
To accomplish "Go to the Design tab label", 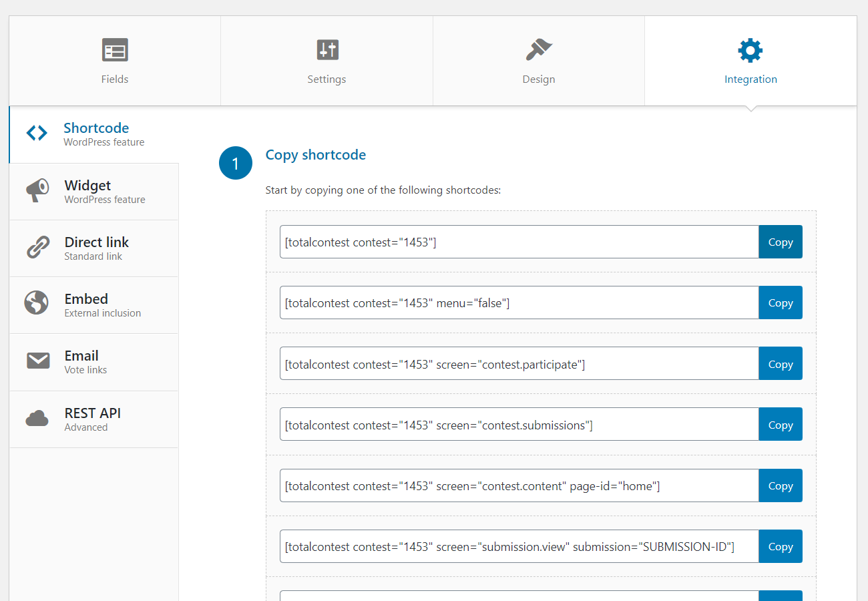I will tap(539, 79).
